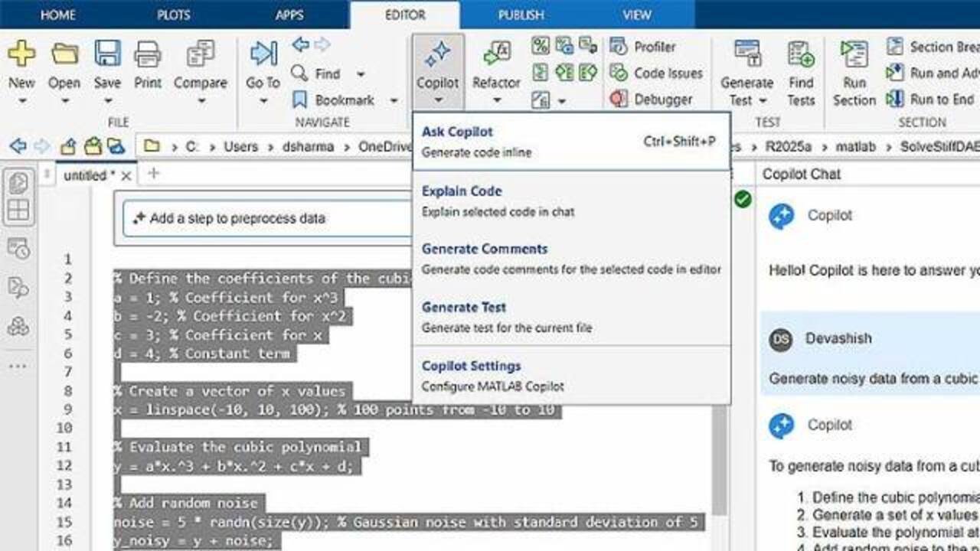Screen dimensions: 980x551
Task: Switch to the PLOTS ribbon tab
Action: click(174, 15)
